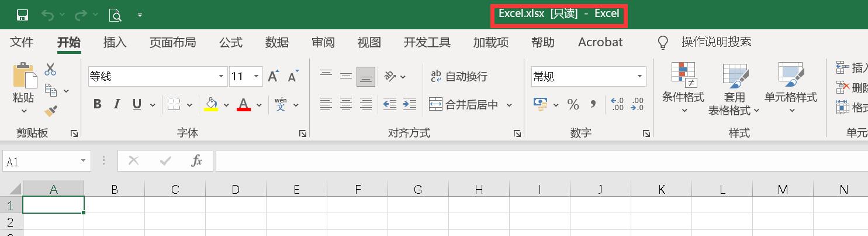Apply red font color A

point(244,104)
